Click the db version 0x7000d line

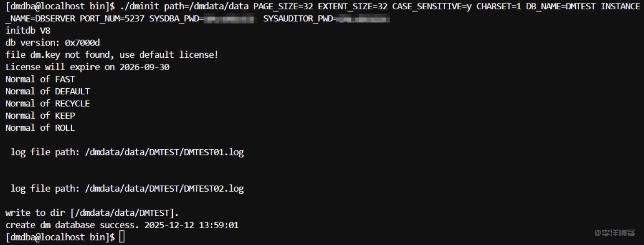coord(52,43)
